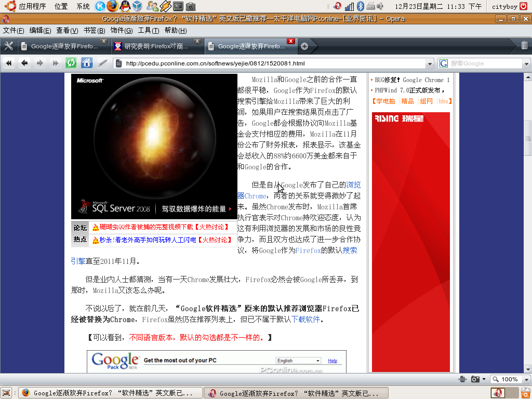Screen dimensions: 532x399
Task: Click the Bluetooth tray icon
Action: pos(361,6)
